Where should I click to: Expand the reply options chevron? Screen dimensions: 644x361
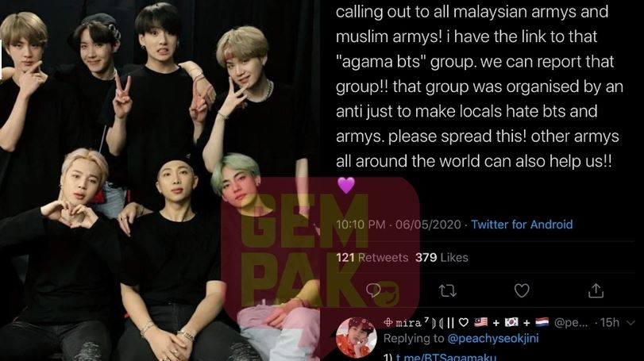[x=631, y=323]
